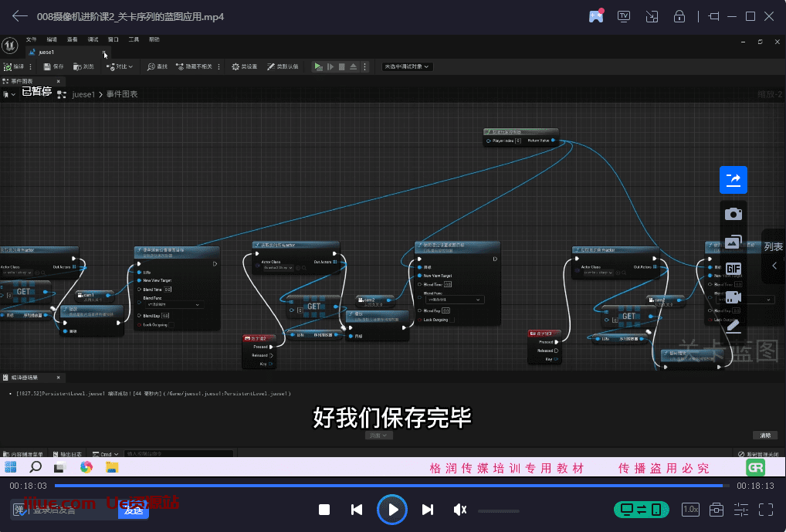Skip to the next video

point(428,510)
